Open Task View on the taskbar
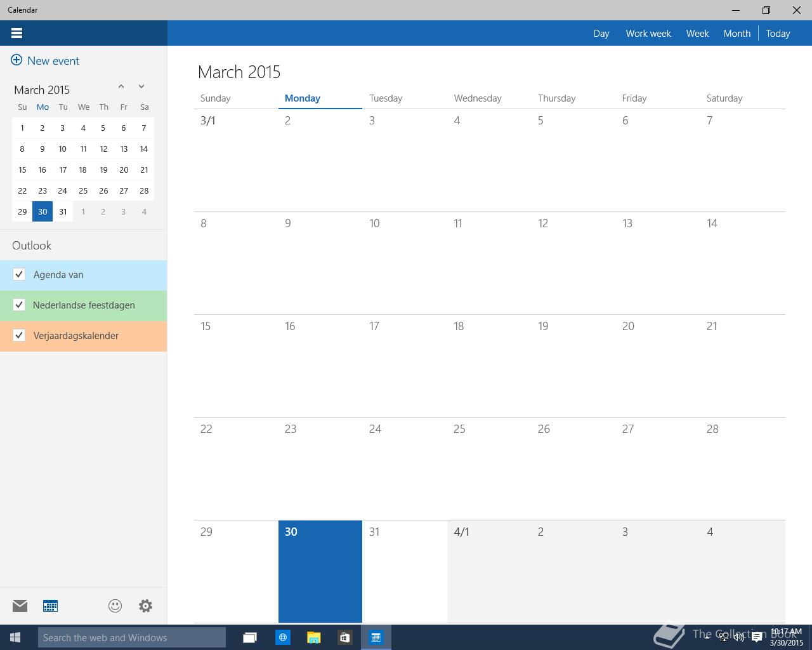Image resolution: width=812 pixels, height=650 pixels. coord(250,637)
